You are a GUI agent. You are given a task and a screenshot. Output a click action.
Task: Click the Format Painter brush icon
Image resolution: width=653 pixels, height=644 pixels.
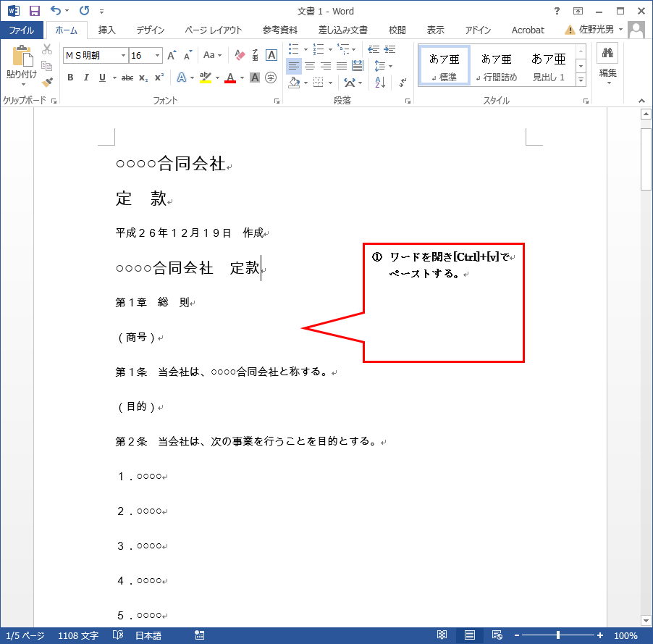(47, 83)
